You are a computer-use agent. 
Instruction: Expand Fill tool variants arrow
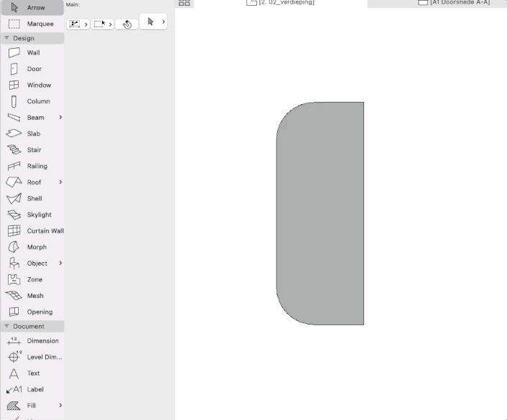pyautogui.click(x=60, y=405)
